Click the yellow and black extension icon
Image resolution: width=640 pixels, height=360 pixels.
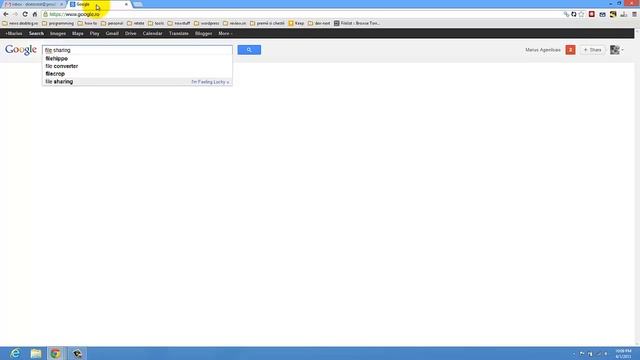click(613, 14)
